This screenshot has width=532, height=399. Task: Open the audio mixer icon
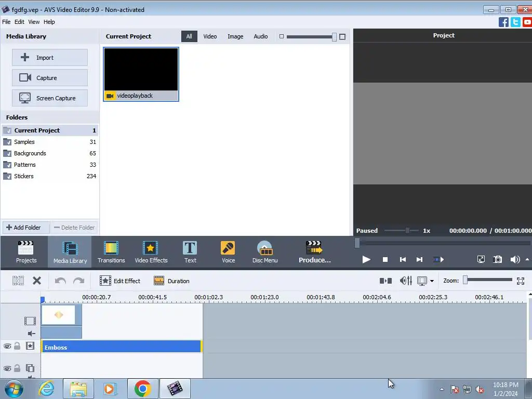(x=406, y=281)
